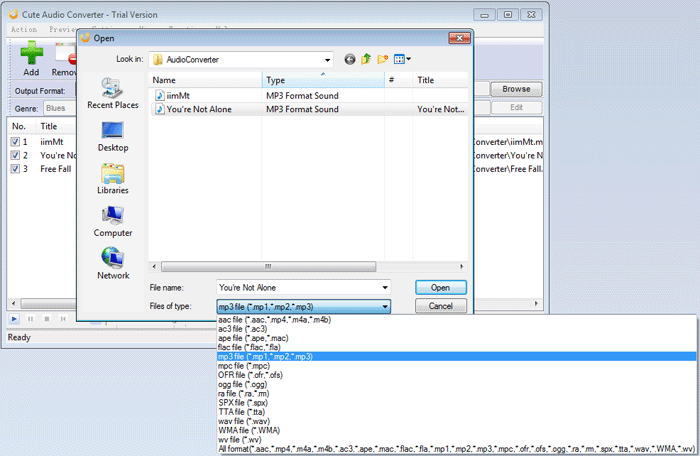Uncheck track 3 Free Fall checkbox

tap(15, 169)
